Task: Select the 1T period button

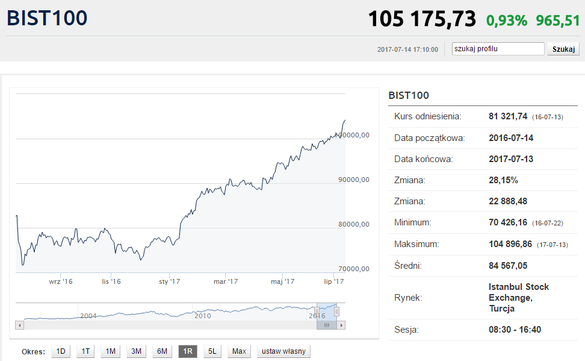Action: tap(86, 351)
